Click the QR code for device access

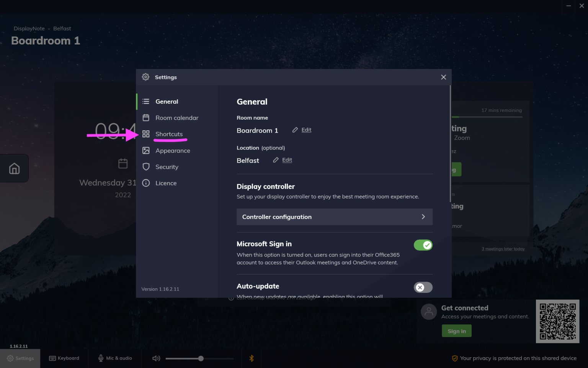pos(557,321)
